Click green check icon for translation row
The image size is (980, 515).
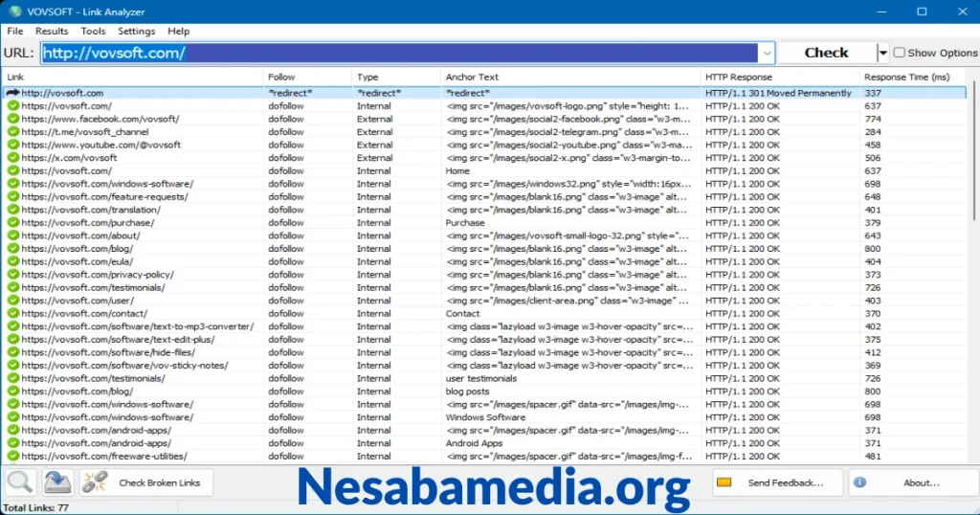pyautogui.click(x=12, y=210)
